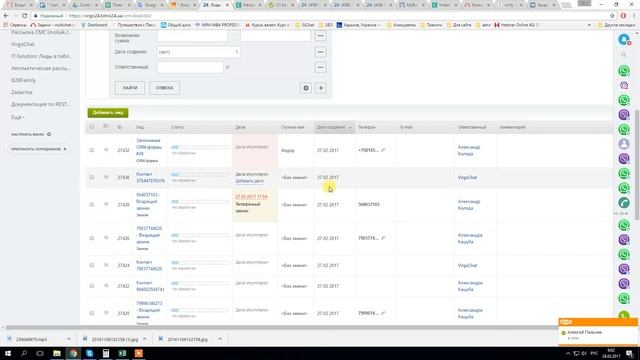Open the Chrome three-dot menu
640x360 pixels.
[x=634, y=16]
